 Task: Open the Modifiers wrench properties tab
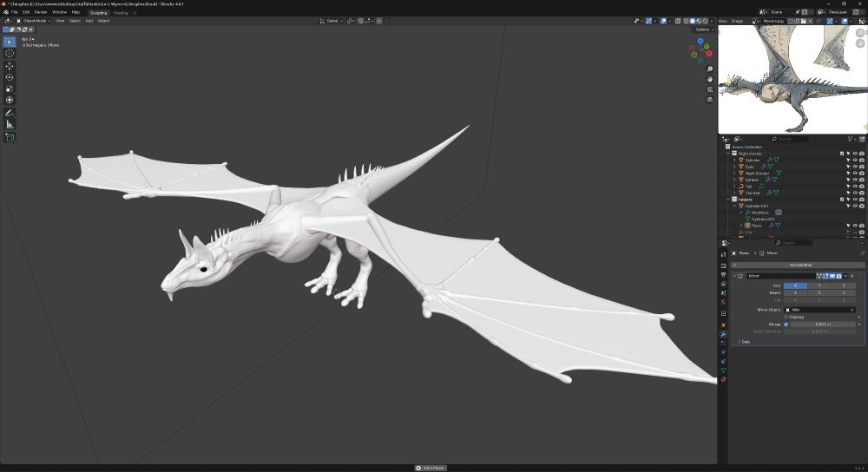(x=723, y=334)
